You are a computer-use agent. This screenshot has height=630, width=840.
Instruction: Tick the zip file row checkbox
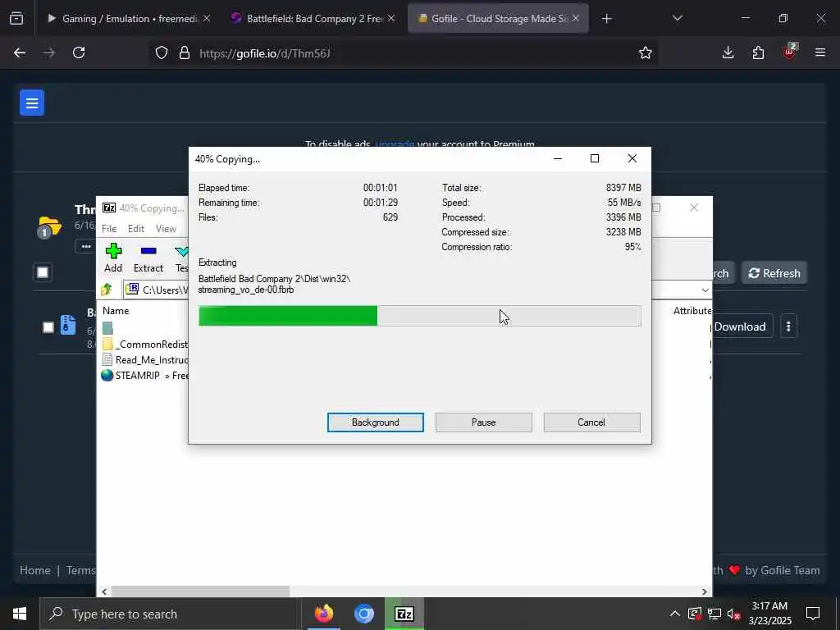point(48,326)
